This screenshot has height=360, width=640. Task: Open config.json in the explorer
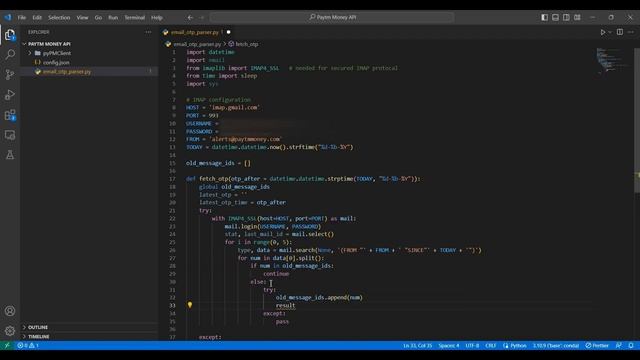[x=56, y=62]
